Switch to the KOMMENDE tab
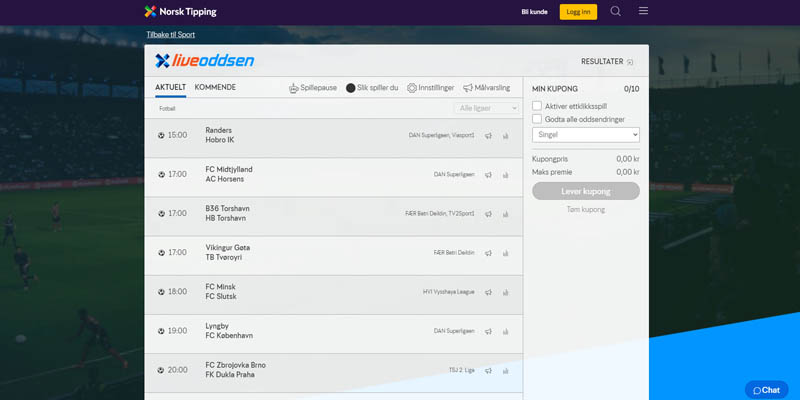 click(215, 87)
